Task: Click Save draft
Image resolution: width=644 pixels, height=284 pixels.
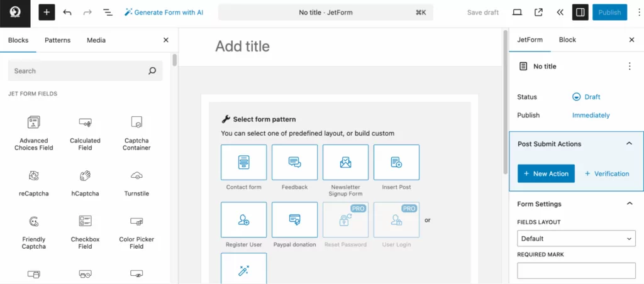Action: (x=482, y=13)
